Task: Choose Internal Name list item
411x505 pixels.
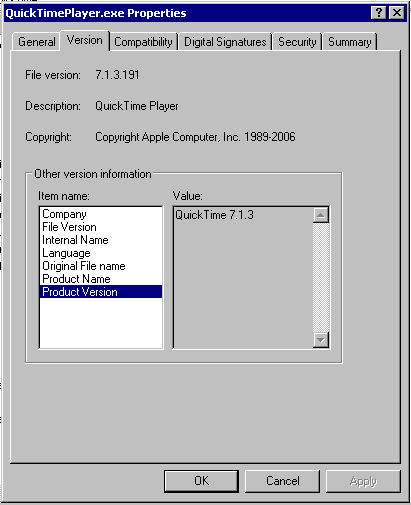Action: tap(101, 240)
